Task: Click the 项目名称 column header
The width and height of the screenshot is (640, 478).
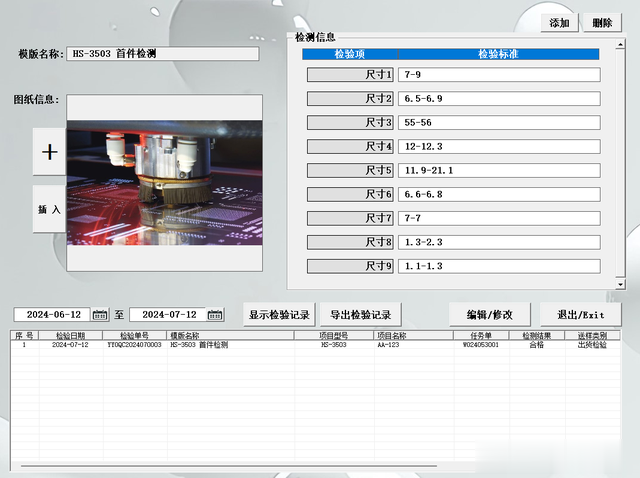Action: point(413,336)
